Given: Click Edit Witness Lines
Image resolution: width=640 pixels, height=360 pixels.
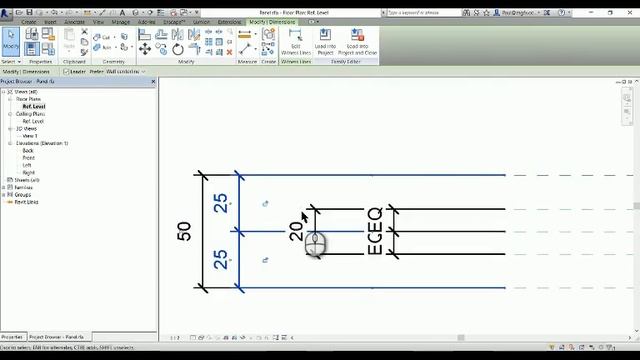Looking at the screenshot, I should click(x=296, y=42).
